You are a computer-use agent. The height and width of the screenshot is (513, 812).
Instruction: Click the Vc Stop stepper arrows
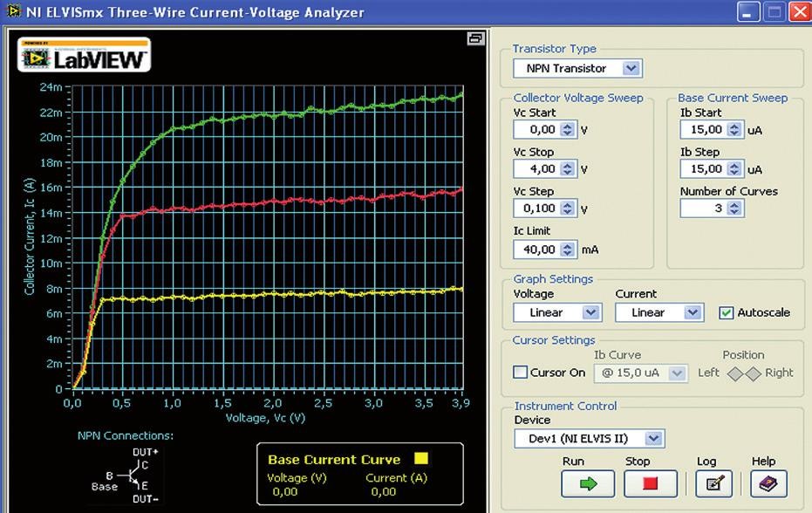(x=568, y=169)
